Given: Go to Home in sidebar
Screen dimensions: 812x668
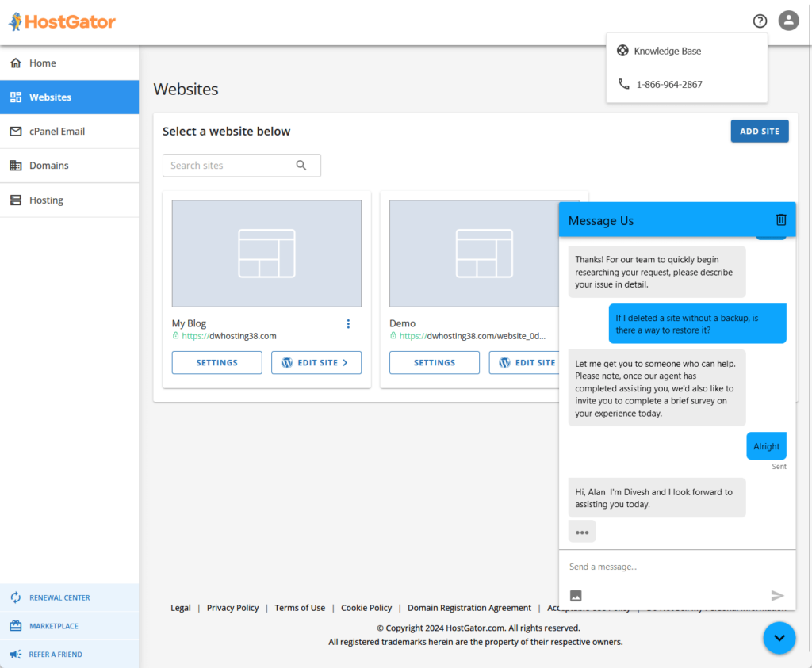Looking at the screenshot, I should 70,63.
